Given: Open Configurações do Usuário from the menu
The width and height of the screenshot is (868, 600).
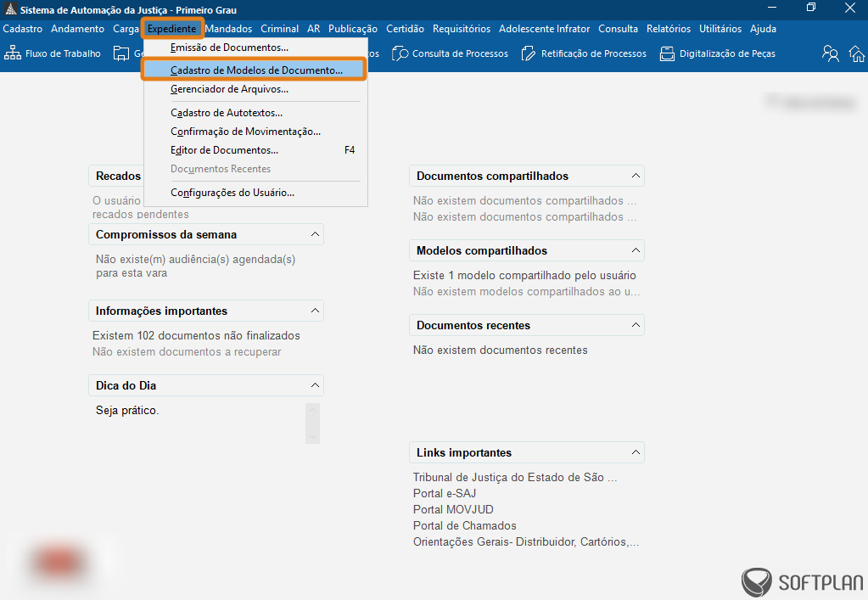Looking at the screenshot, I should 255,193.
